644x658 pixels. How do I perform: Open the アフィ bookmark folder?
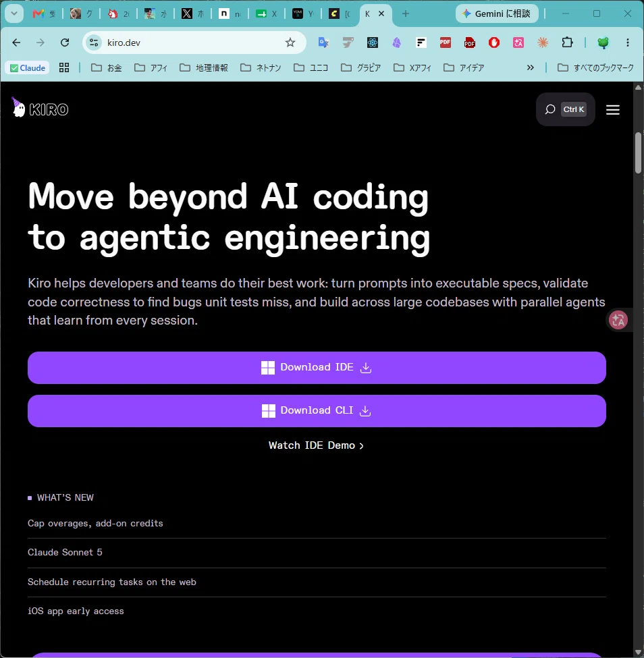point(151,67)
